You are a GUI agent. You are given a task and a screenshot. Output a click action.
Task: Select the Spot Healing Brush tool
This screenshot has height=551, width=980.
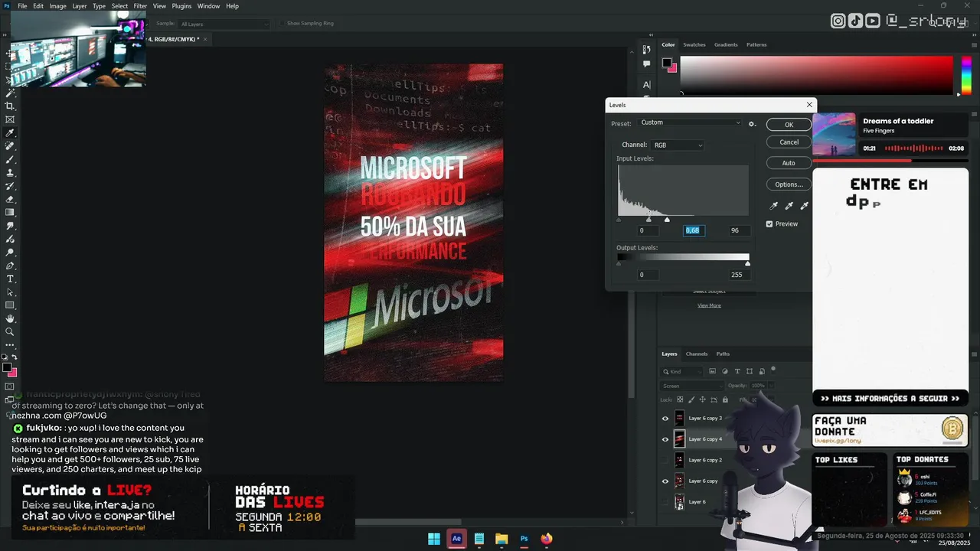point(10,146)
